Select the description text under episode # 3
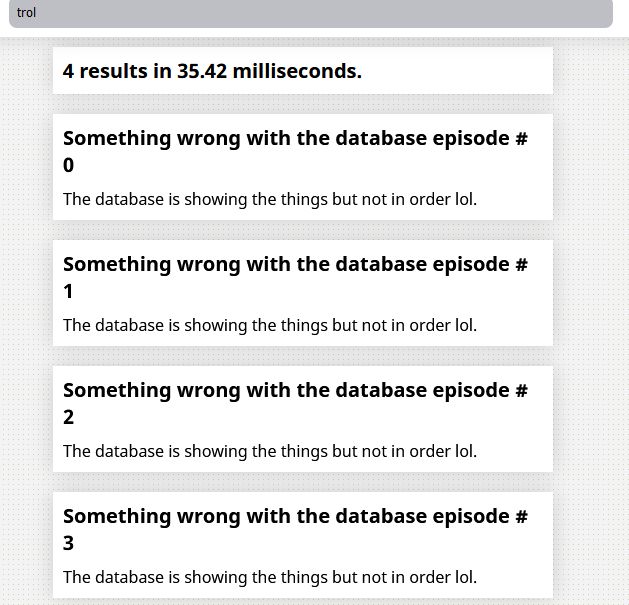 (x=270, y=577)
